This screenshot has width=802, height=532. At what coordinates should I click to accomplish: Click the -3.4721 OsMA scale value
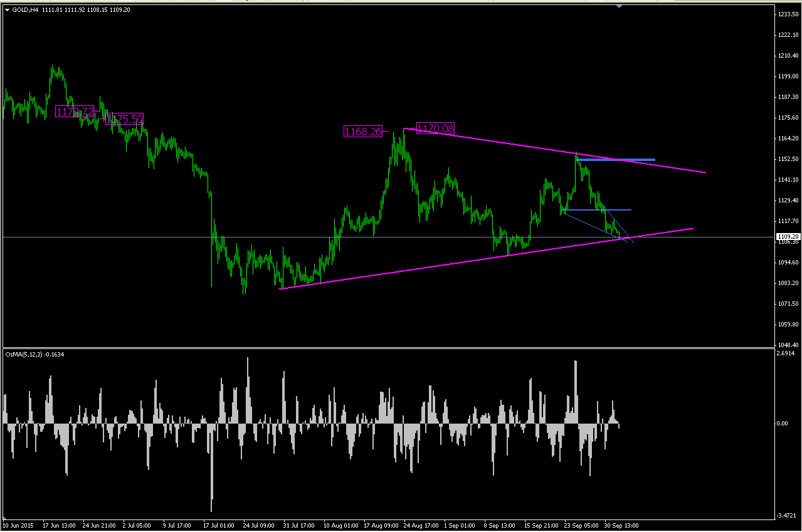786,515
